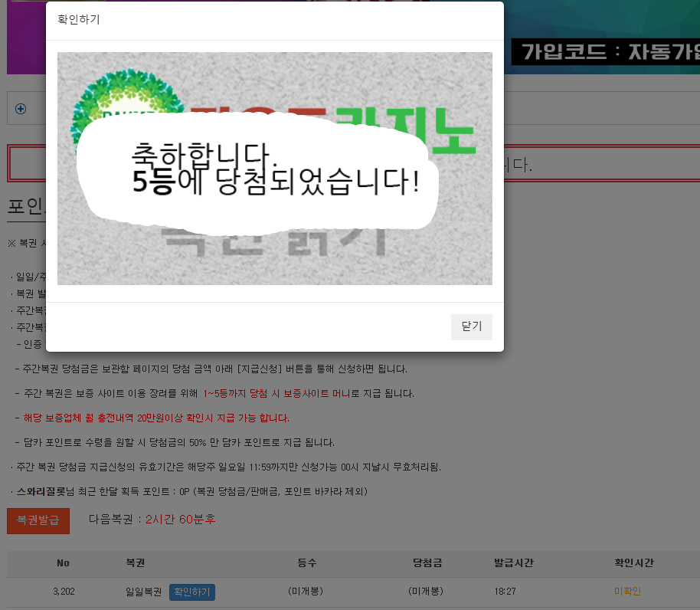Close the dialog with the 닫기 button
This screenshot has height=610, width=700.
(x=472, y=327)
